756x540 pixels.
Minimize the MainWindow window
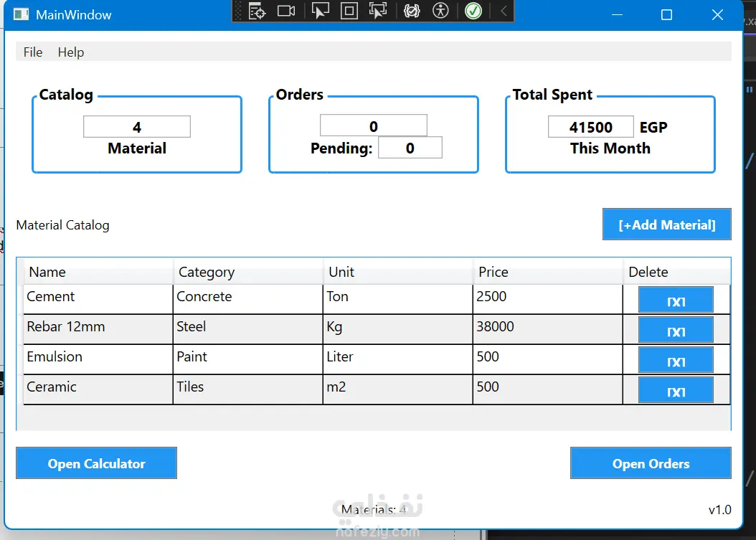pos(617,14)
